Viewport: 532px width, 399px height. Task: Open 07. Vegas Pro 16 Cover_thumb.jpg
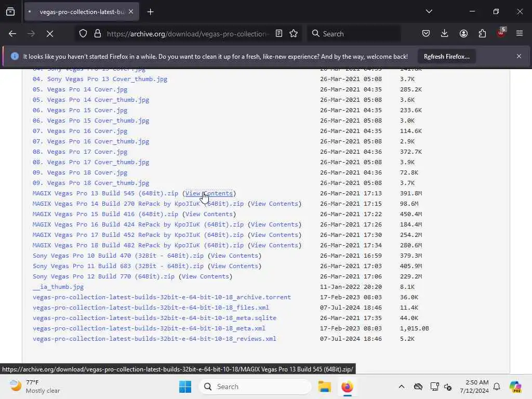[x=90, y=141]
